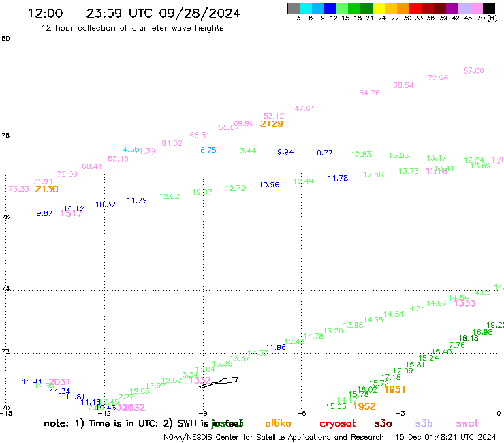Click the yellow 24 ft legend swatch

tap(378, 8)
